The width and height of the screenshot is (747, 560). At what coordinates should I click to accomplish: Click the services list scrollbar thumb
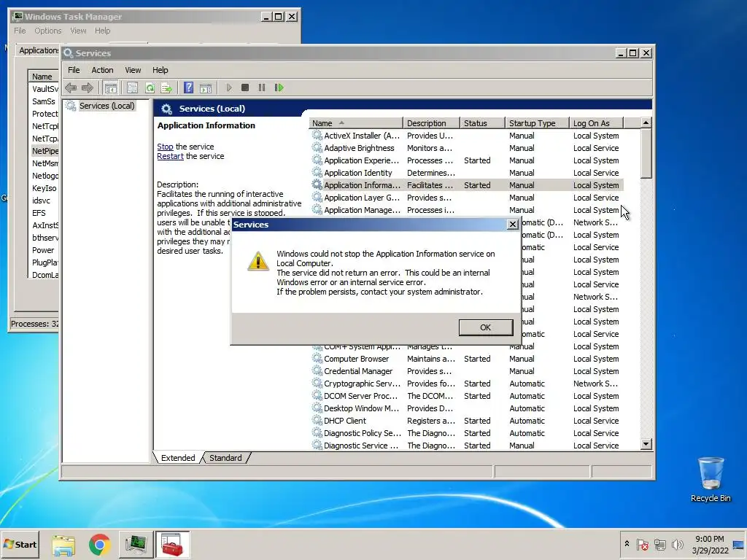[646, 153]
